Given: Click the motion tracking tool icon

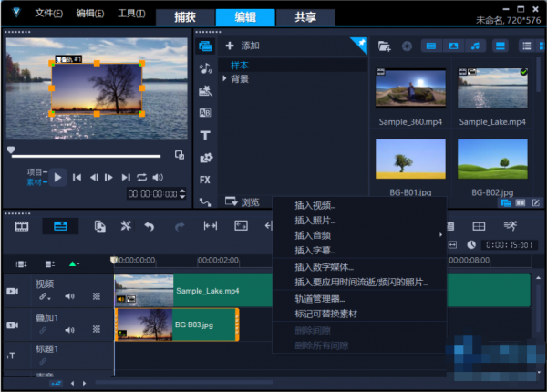Looking at the screenshot, I should click(x=510, y=226).
